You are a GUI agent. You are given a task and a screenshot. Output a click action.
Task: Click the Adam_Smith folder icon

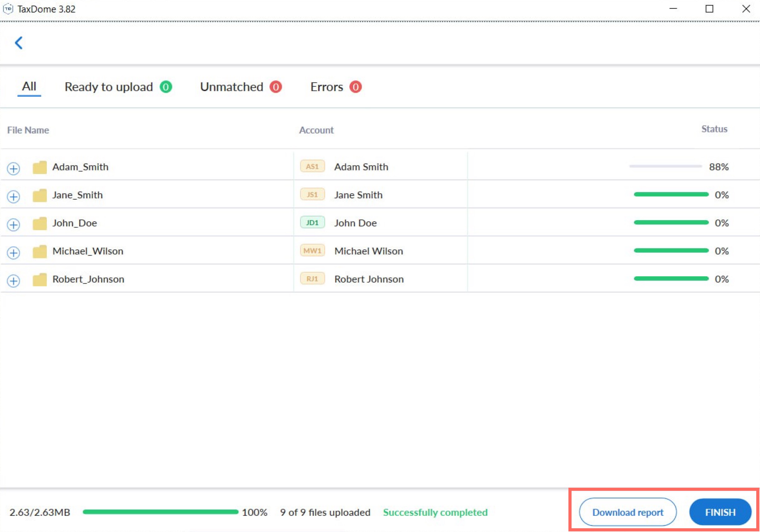tap(39, 167)
